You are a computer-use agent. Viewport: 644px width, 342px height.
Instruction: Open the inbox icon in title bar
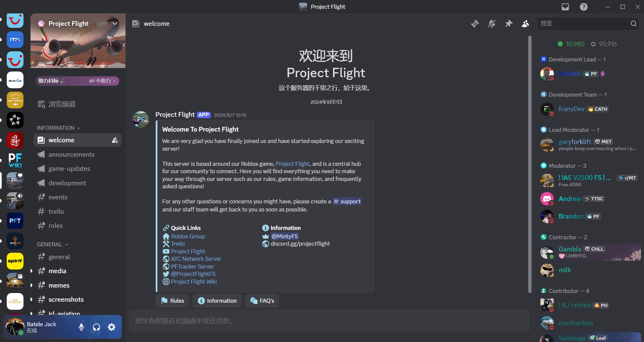pos(565,7)
